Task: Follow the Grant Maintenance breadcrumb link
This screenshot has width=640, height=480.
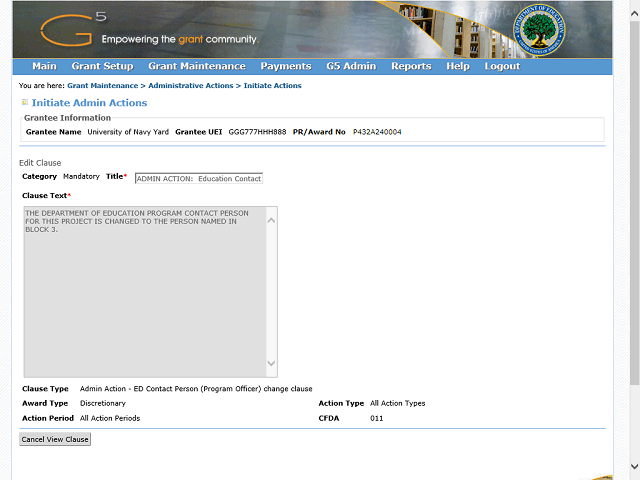Action: pos(103,86)
